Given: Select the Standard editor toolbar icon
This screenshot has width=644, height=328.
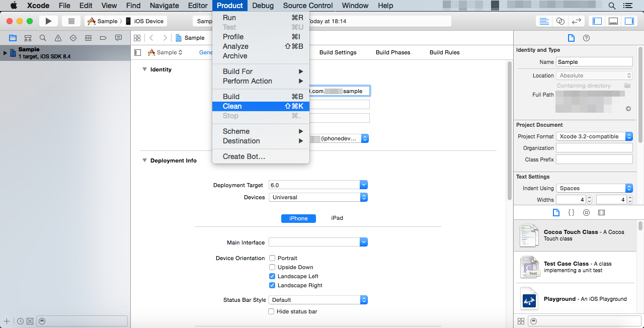Looking at the screenshot, I should 544,21.
